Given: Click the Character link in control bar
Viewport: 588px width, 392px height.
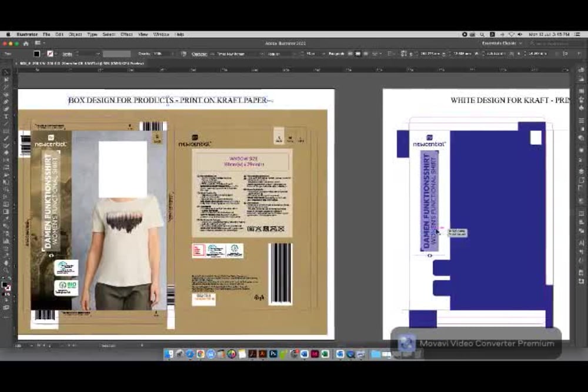Looking at the screenshot, I should tap(199, 54).
